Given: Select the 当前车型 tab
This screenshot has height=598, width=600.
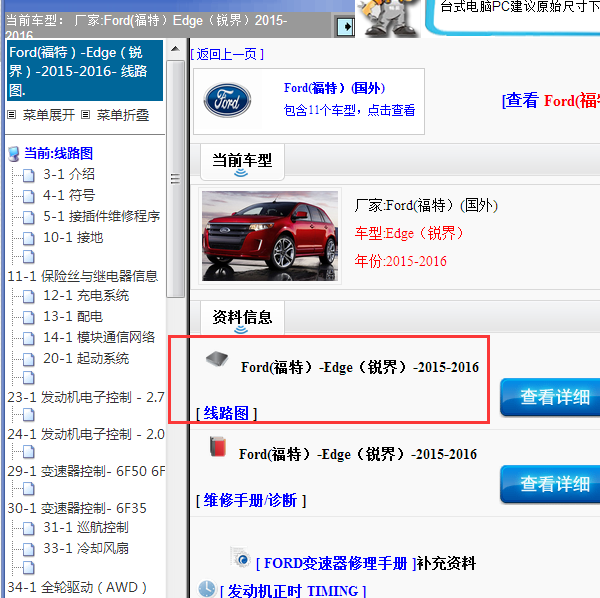Looking at the screenshot, I should click(x=242, y=161).
